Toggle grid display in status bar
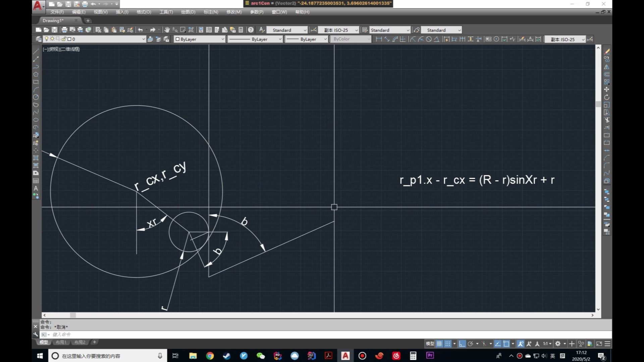The width and height of the screenshot is (644, 362). [439, 344]
